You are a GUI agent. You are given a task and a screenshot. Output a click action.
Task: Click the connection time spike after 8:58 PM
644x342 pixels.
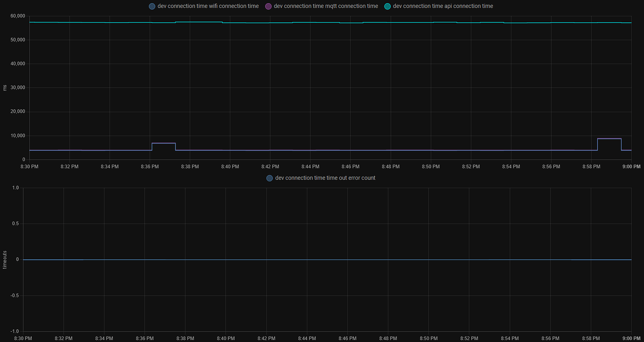(x=609, y=139)
